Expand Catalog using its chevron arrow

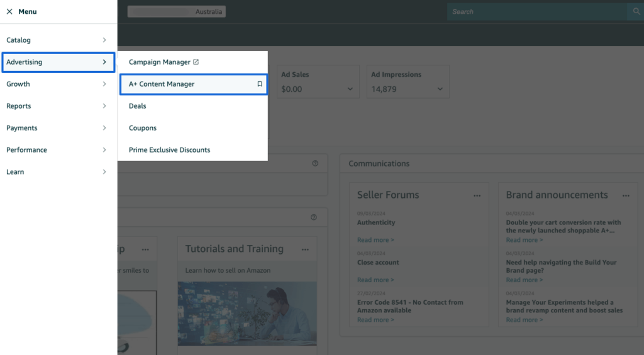tap(104, 40)
